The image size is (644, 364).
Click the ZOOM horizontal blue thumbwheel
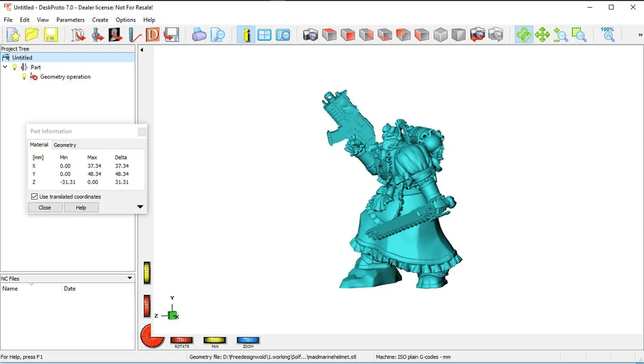(x=248, y=340)
